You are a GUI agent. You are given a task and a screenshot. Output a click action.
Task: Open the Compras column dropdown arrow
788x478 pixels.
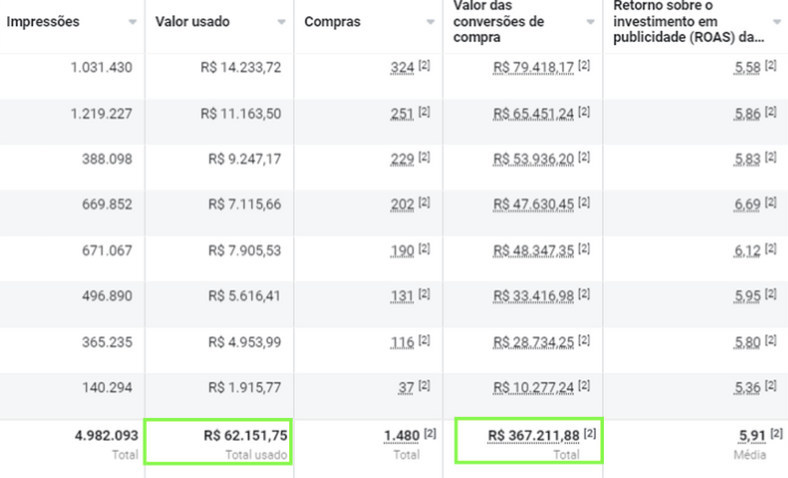click(x=429, y=21)
